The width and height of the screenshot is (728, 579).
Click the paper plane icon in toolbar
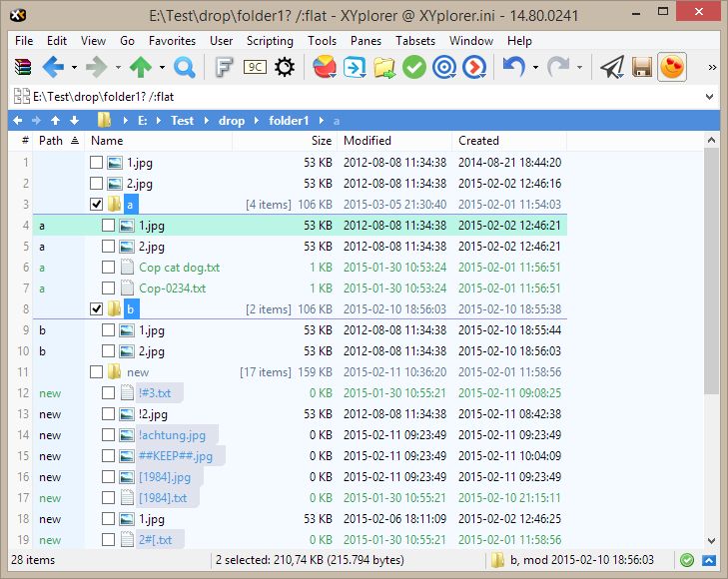click(611, 67)
